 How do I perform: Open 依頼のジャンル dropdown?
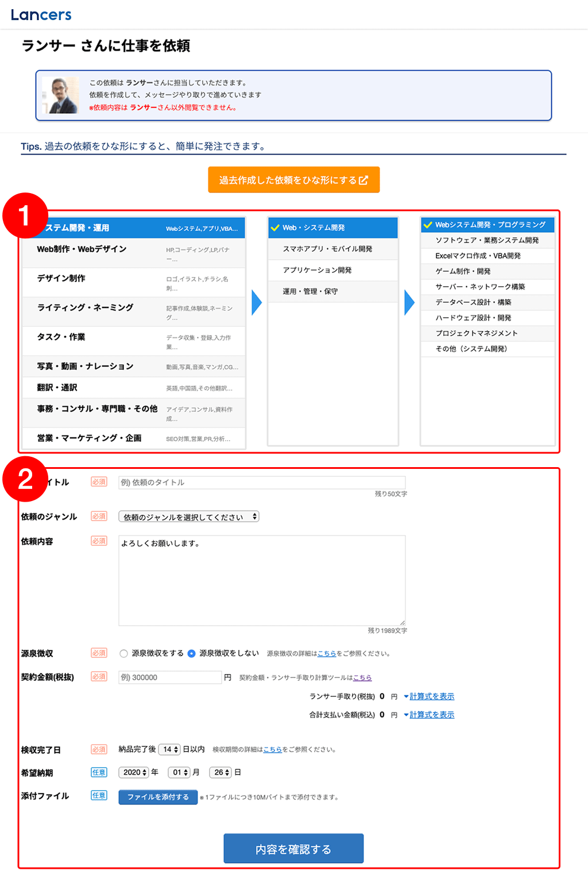pyautogui.click(x=189, y=517)
